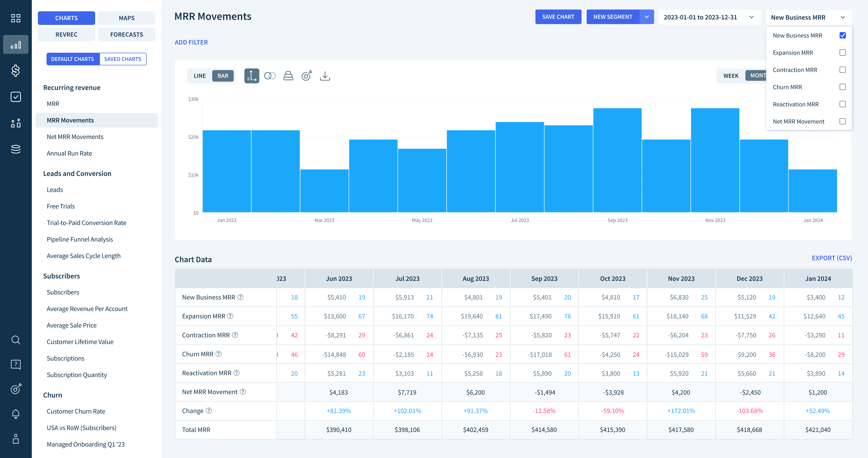Open the dollar sign sidebar section
The height and width of the screenshot is (458, 868).
click(x=16, y=70)
